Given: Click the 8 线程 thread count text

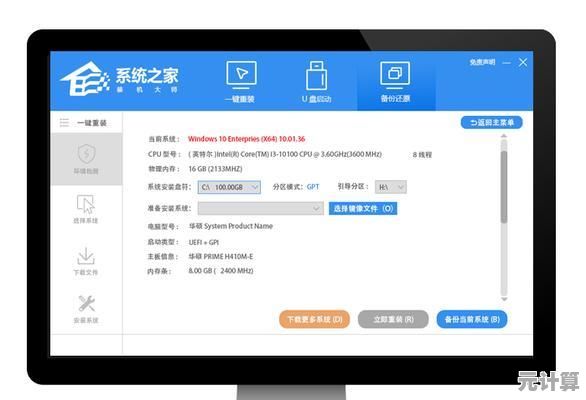Looking at the screenshot, I should pyautogui.click(x=422, y=154).
